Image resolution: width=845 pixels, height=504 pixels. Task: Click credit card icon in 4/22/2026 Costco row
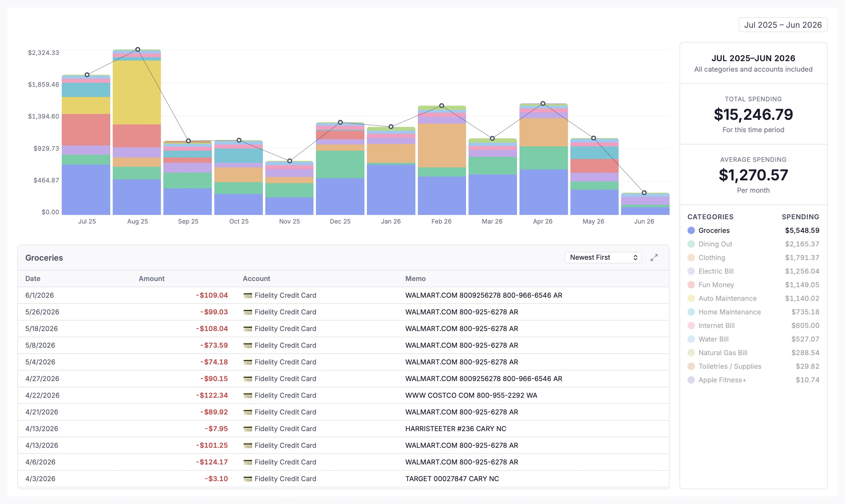248,395
